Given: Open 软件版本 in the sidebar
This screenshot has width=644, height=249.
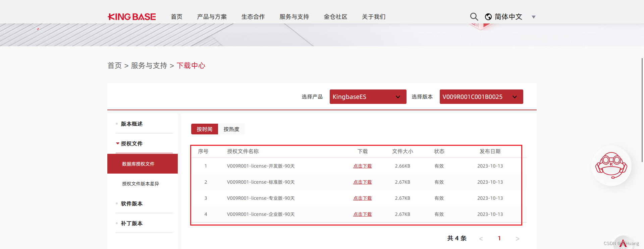Looking at the screenshot, I should pyautogui.click(x=131, y=203).
